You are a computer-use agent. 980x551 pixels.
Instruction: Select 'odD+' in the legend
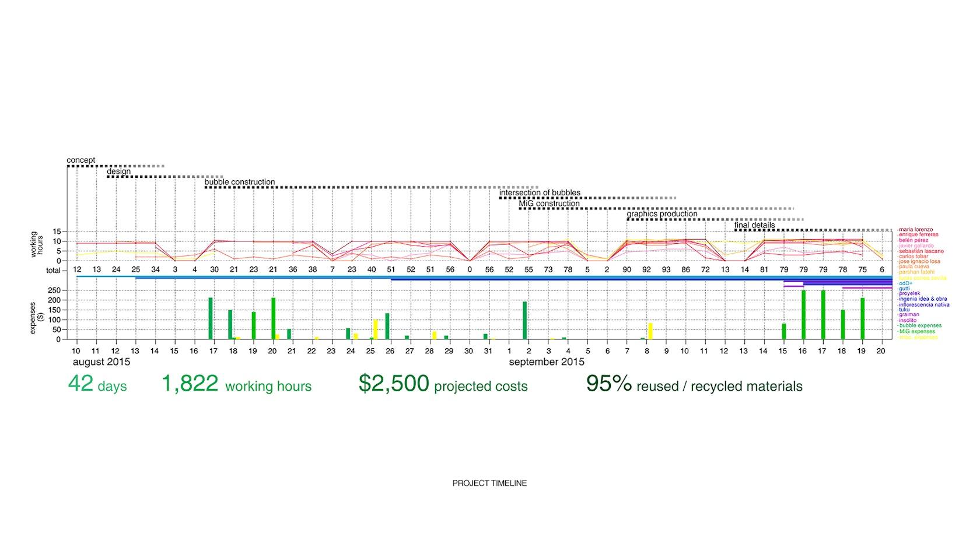(905, 283)
